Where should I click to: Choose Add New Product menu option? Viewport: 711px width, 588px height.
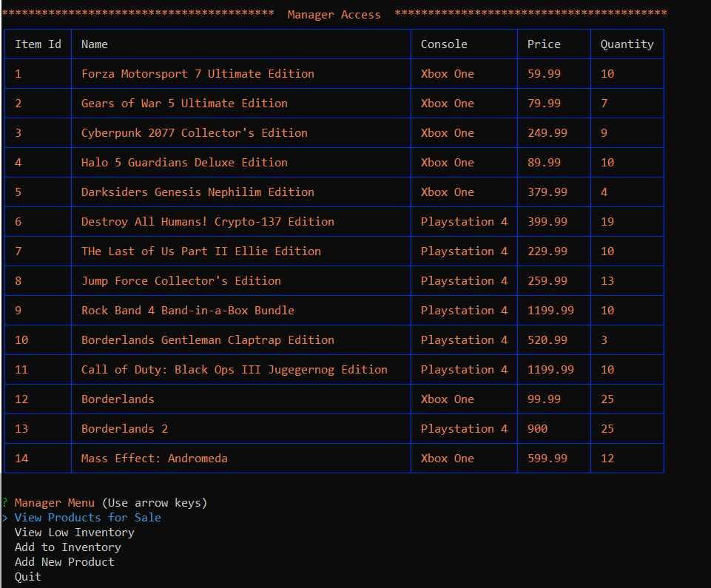click(64, 561)
